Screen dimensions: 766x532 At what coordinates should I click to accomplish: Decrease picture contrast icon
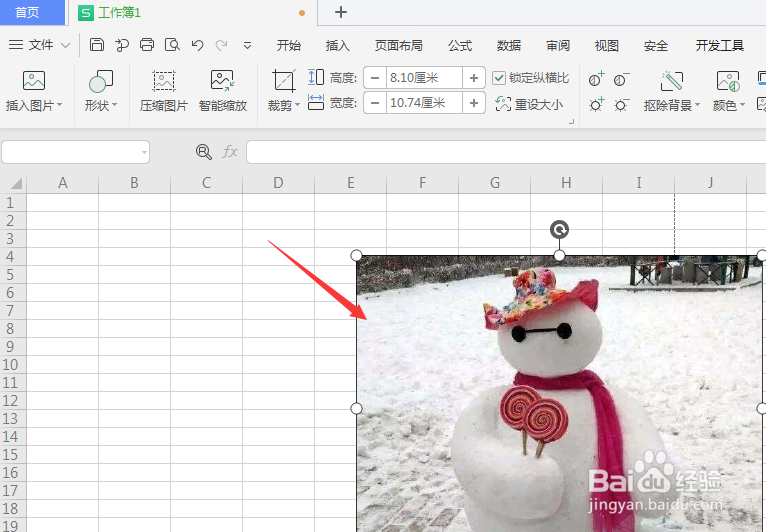click(x=621, y=79)
